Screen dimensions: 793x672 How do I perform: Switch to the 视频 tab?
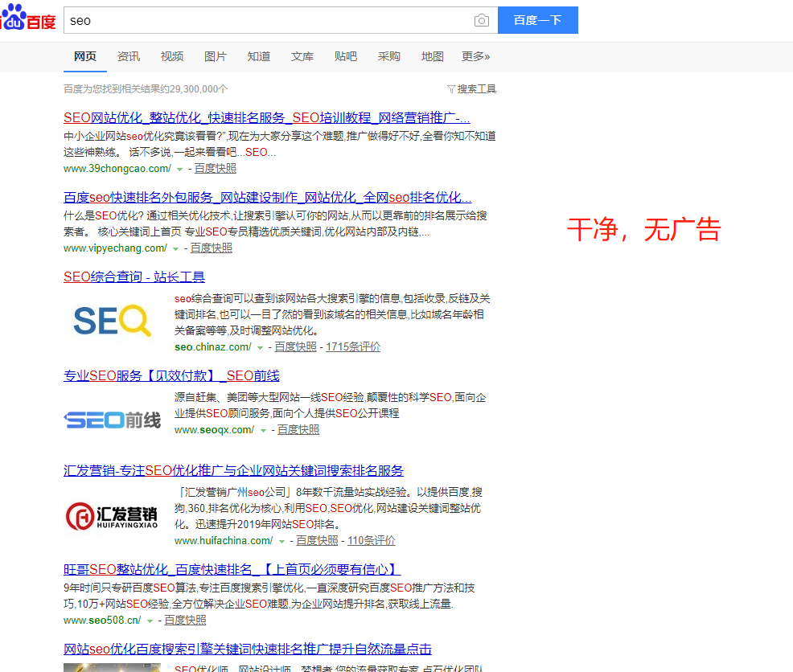[x=172, y=56]
